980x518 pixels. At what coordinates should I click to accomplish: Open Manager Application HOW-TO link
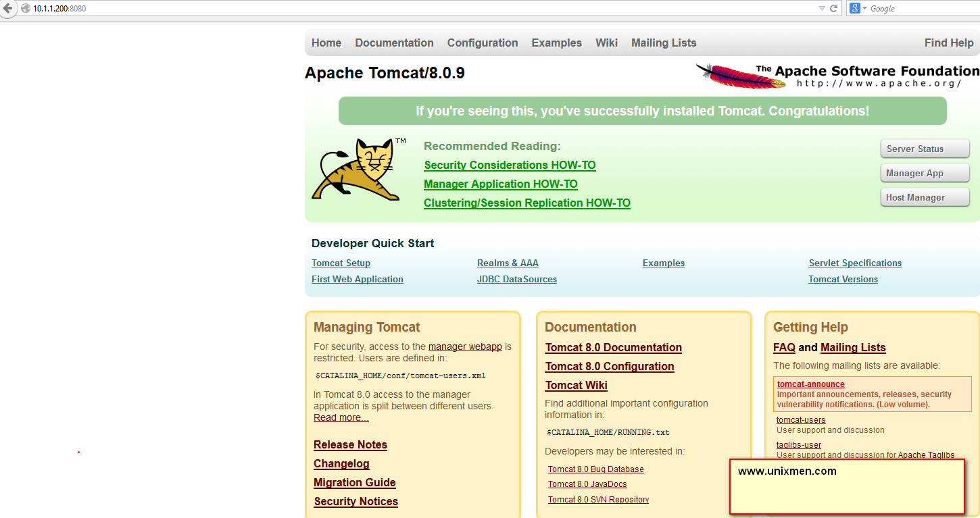[501, 184]
